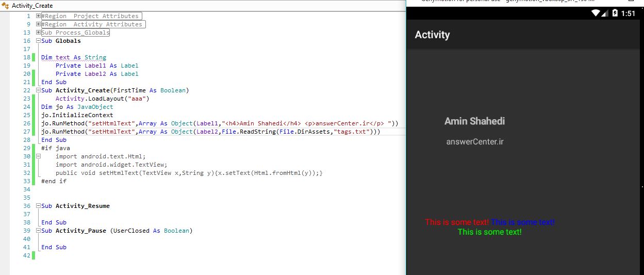Click the Activity_Create sub icon in header
Viewport: 644px width, 275px height.
click(x=5, y=6)
